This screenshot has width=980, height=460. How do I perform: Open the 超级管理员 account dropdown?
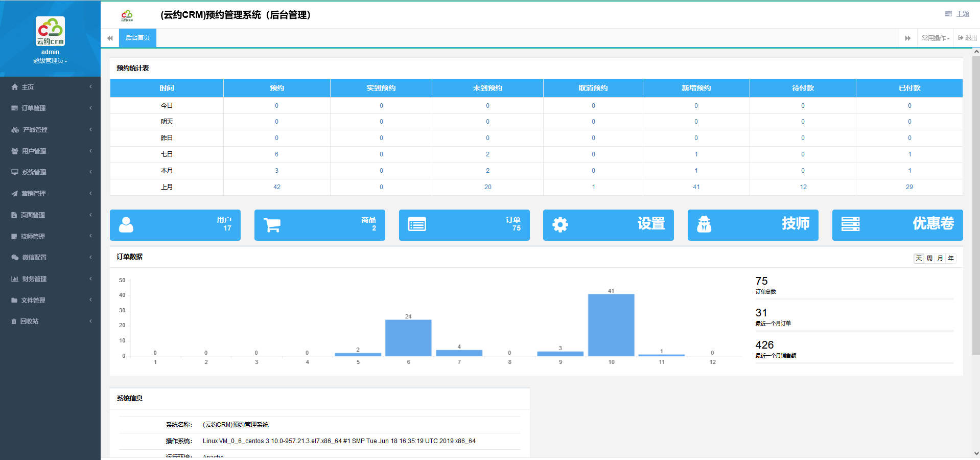point(50,61)
